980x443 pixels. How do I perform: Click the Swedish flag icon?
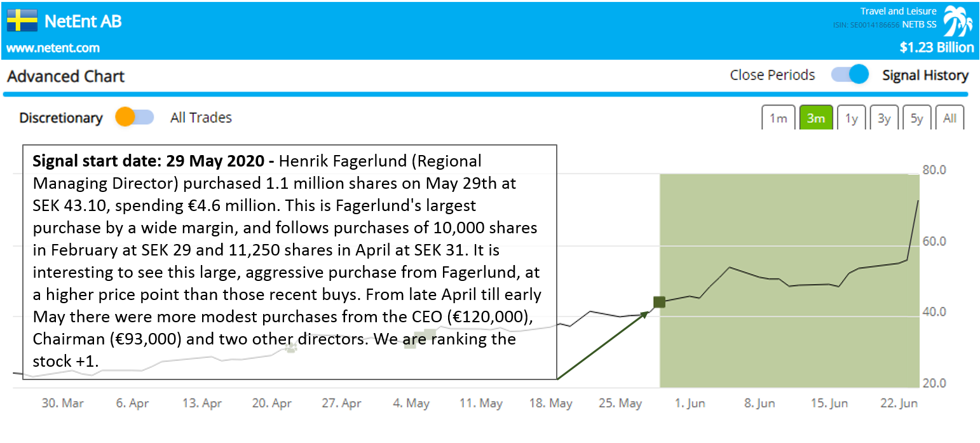click(22, 21)
